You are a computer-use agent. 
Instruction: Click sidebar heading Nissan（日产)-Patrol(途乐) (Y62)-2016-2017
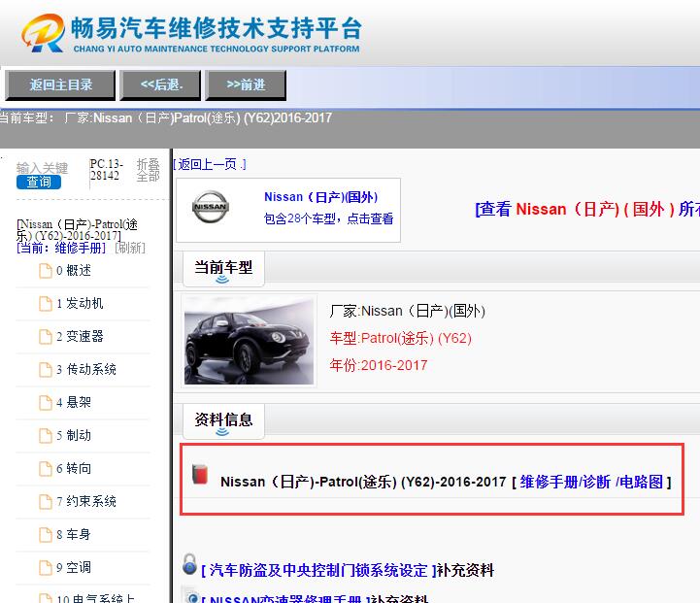click(77, 230)
